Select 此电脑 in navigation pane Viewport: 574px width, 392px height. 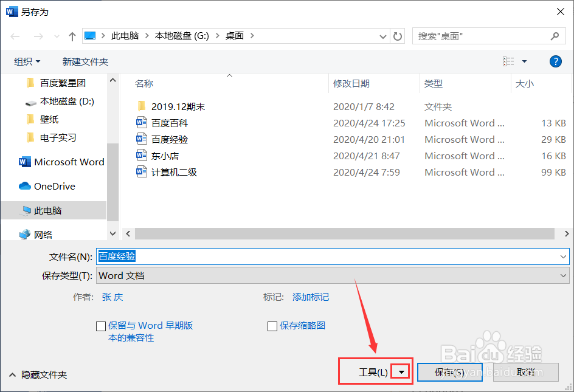pyautogui.click(x=54, y=210)
